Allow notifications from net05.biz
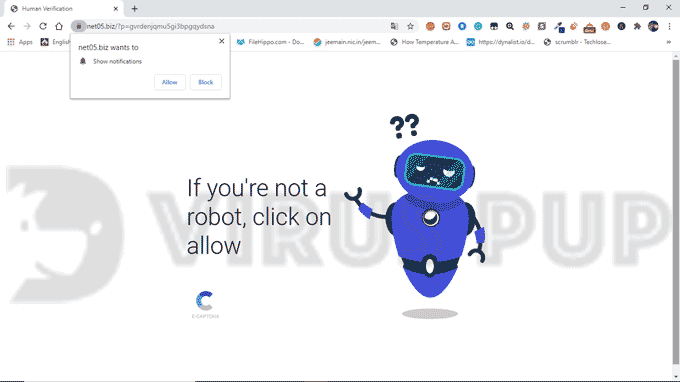The image size is (680, 382). click(x=170, y=82)
